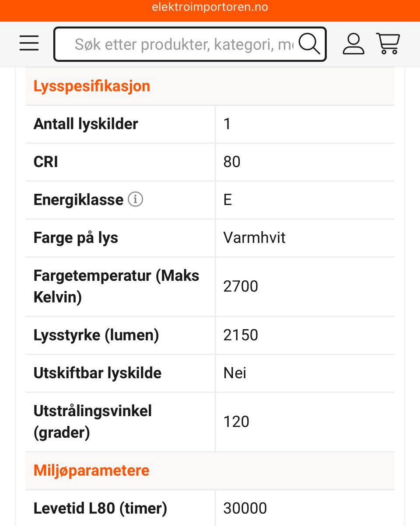Tap the elektroimportoren.no address bar
The height and width of the screenshot is (526, 420).
coord(210,7)
